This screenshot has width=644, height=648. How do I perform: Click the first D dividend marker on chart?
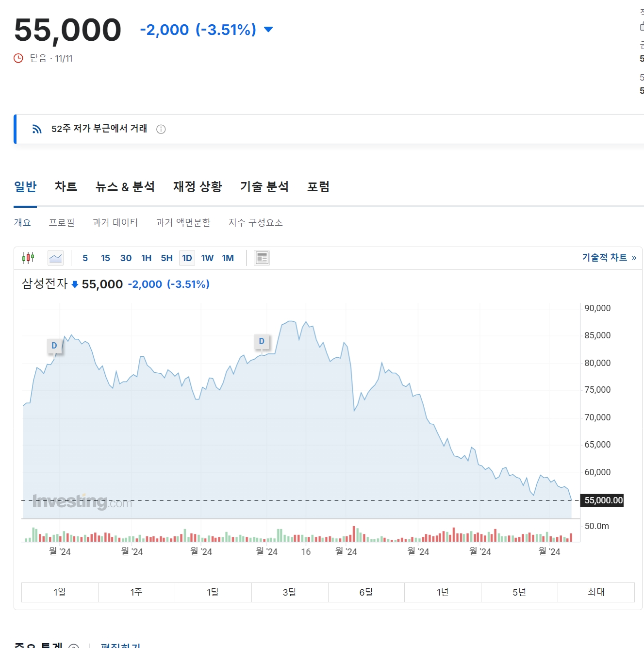pos(54,346)
